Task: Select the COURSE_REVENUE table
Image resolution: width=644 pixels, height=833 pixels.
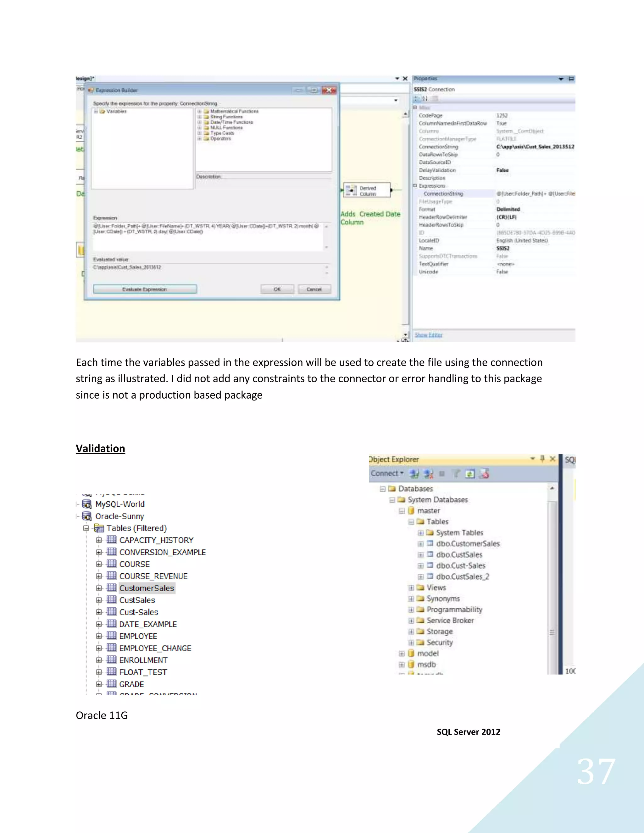Action: (x=153, y=576)
